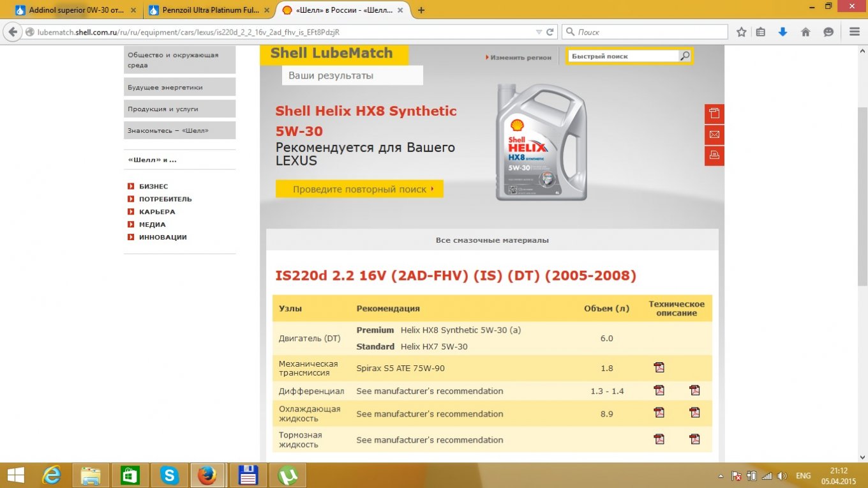Click «Шелл» и ... sidebar heading

click(152, 160)
